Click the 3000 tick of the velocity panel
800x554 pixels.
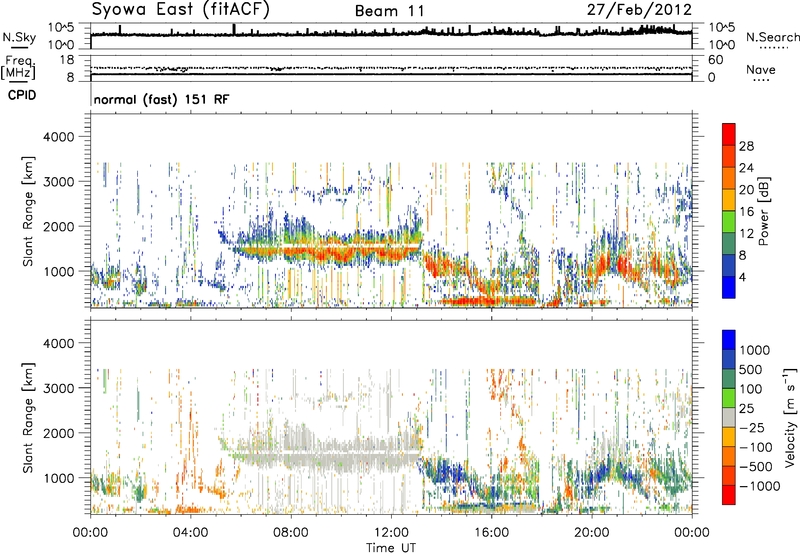tap(58, 388)
